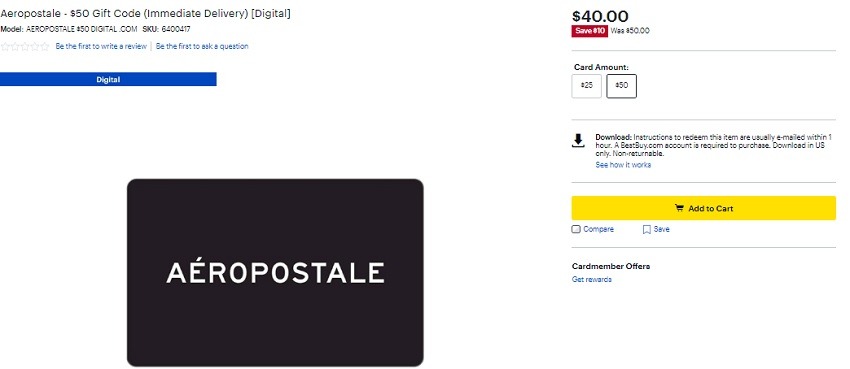Click 'Be the first to write a review'
Viewport: 850px width, 369px height.
101,47
